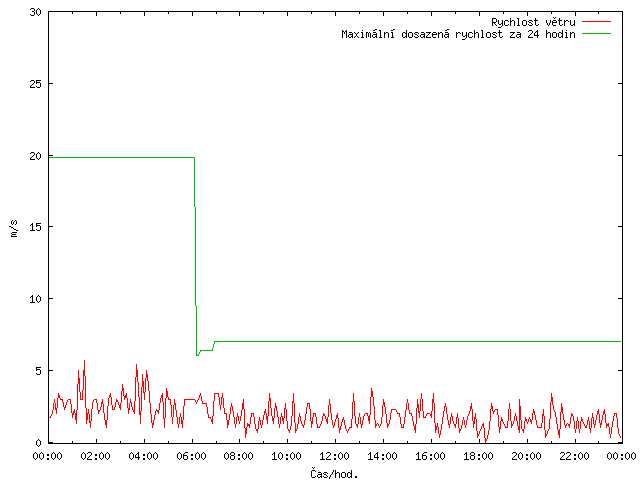Click the green legend line sample
640x480 pixels.
[x=596, y=34]
